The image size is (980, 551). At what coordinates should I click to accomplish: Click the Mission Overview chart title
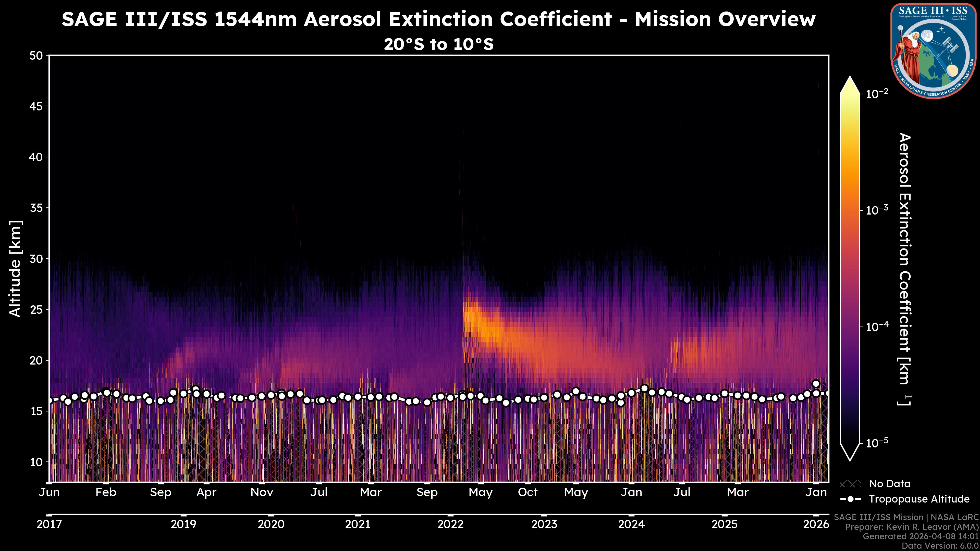pyautogui.click(x=439, y=19)
